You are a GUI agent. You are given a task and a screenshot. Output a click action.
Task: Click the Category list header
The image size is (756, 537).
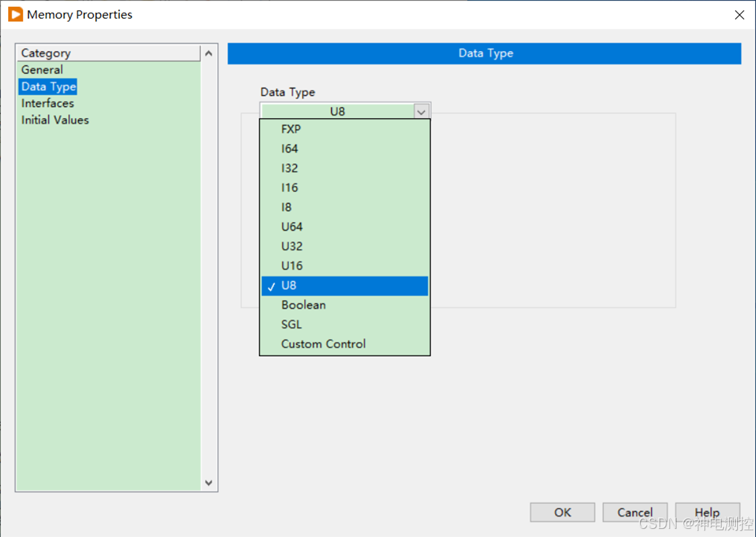tap(108, 53)
